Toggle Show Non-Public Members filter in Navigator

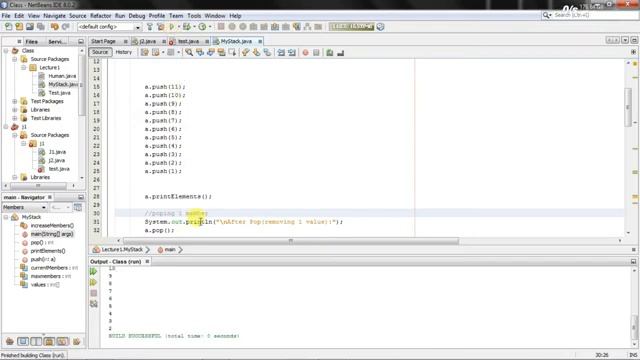(x=49, y=341)
